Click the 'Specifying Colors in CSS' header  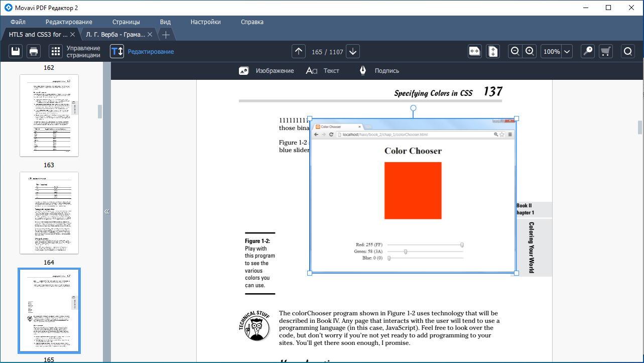[x=433, y=93]
